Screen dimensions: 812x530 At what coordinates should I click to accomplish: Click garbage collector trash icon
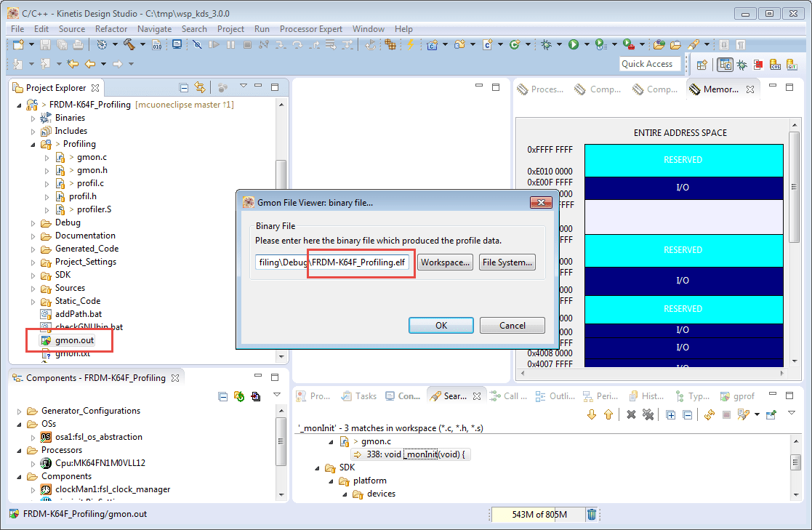pyautogui.click(x=592, y=515)
